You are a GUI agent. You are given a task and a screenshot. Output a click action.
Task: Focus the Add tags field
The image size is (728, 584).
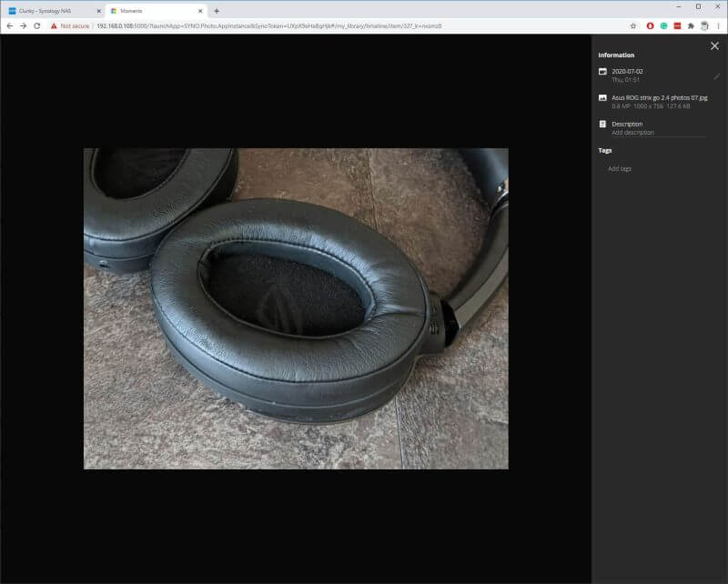pos(620,169)
